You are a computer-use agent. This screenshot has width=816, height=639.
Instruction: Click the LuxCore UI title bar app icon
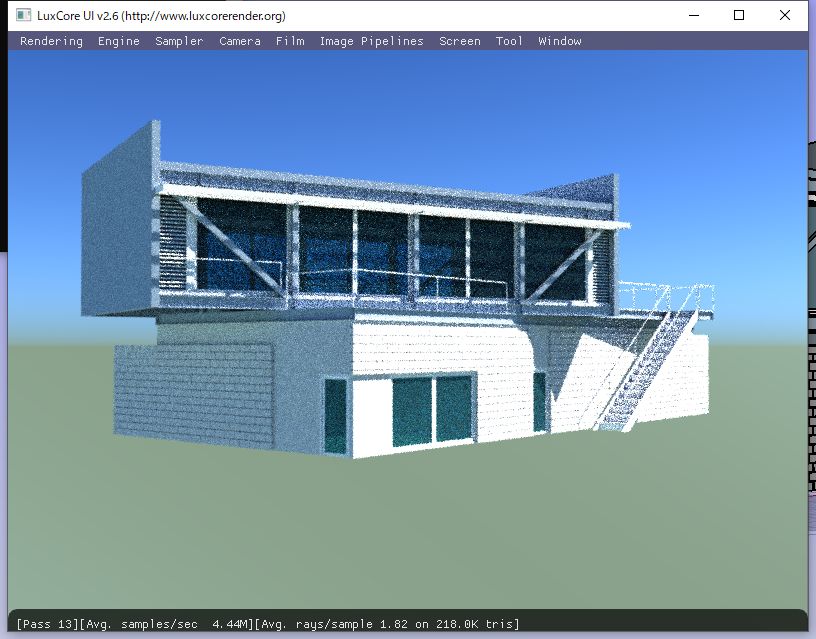pyautogui.click(x=23, y=15)
